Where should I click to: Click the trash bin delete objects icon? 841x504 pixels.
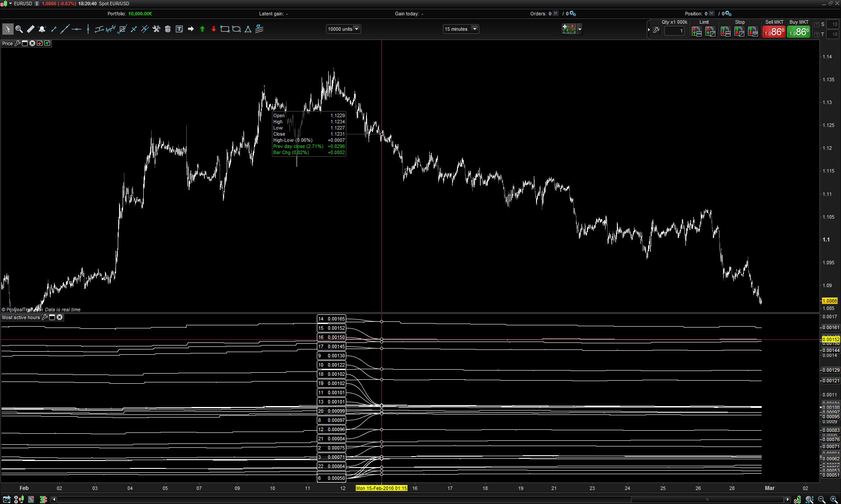(x=167, y=29)
